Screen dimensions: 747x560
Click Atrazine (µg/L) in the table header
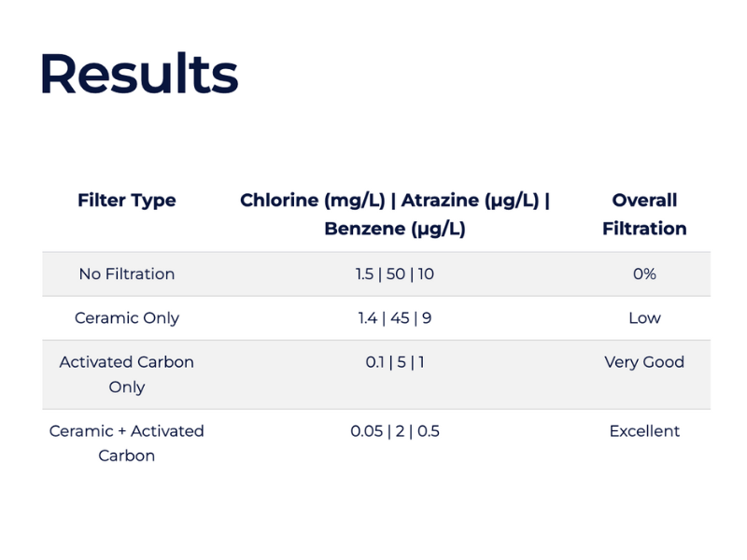click(472, 201)
